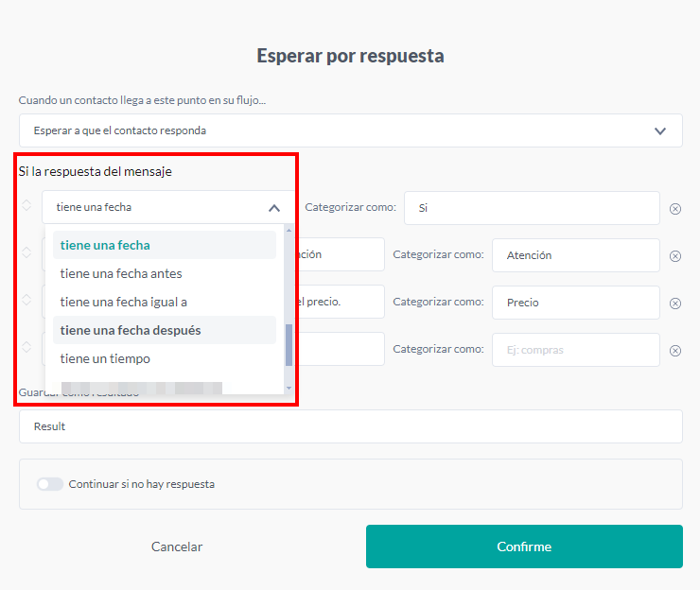Delete the empty "Ej: compras" rule row
Image resolution: width=700 pixels, height=590 pixels.
[x=675, y=351]
